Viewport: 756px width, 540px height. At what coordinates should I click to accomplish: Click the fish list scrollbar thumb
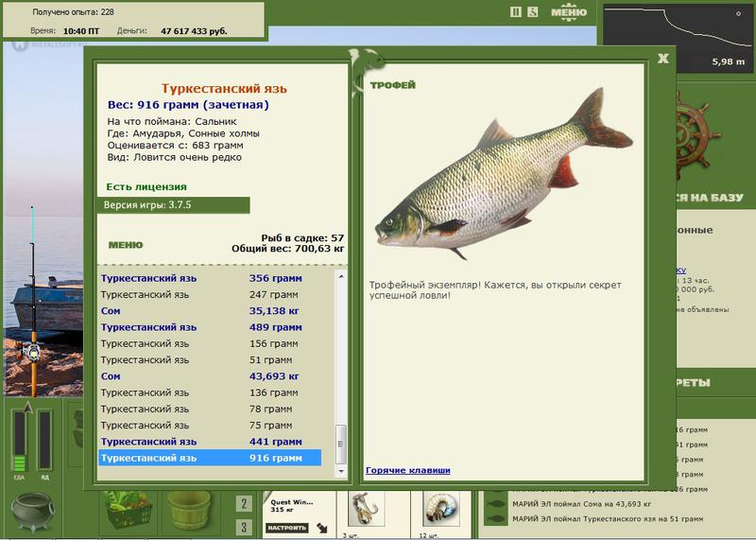341,444
